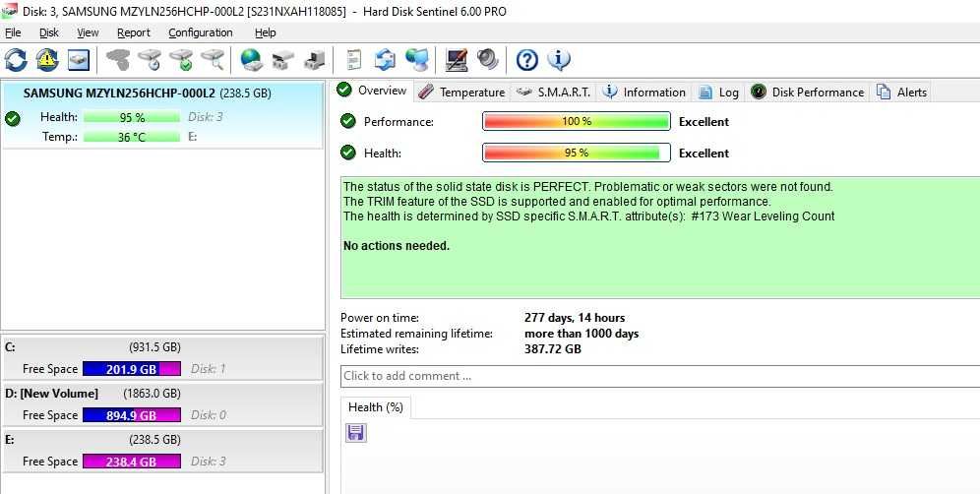Click the 'Estimated remaining lifetime:' label
This screenshot has width=980, height=494.
[416, 334]
